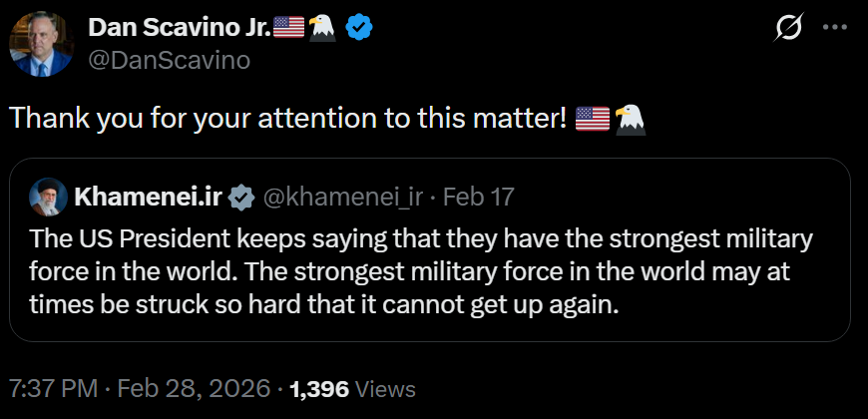The width and height of the screenshot is (868, 419).
Task: Open the Dan Scavino Jr. display name
Action: pos(179,28)
